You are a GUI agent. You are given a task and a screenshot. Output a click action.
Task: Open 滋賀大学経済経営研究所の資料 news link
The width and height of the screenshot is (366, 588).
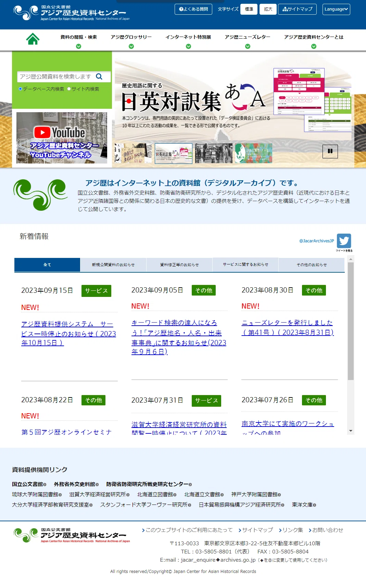pyautogui.click(x=179, y=428)
